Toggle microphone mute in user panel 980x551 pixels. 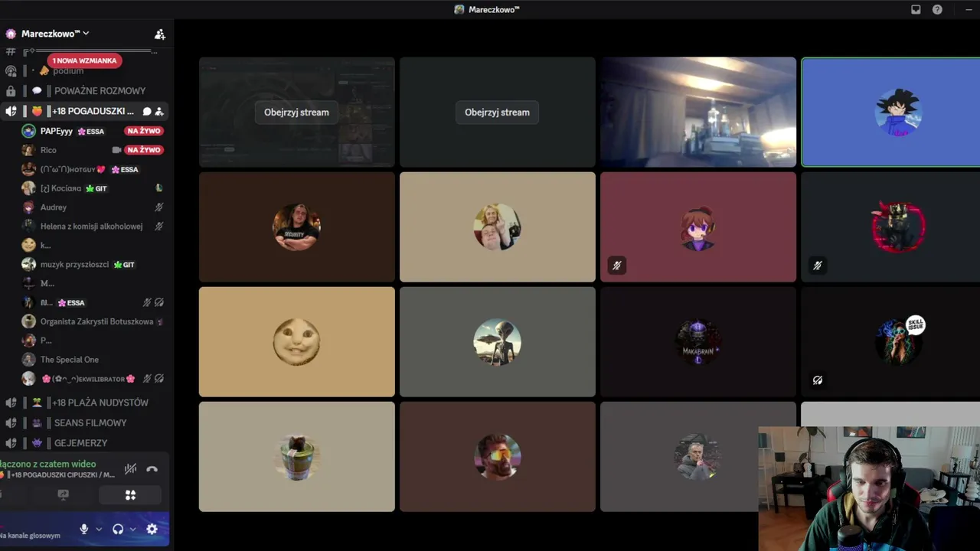click(x=84, y=529)
